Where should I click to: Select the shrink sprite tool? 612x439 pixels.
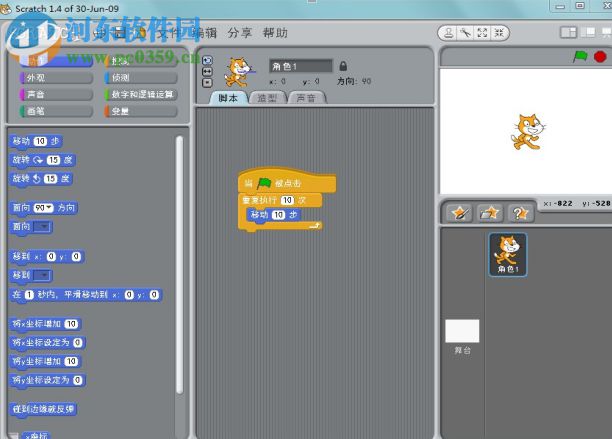click(x=499, y=33)
